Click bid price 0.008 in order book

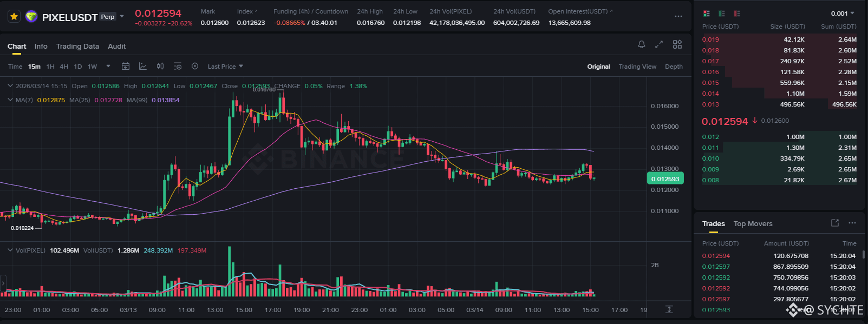coord(710,180)
